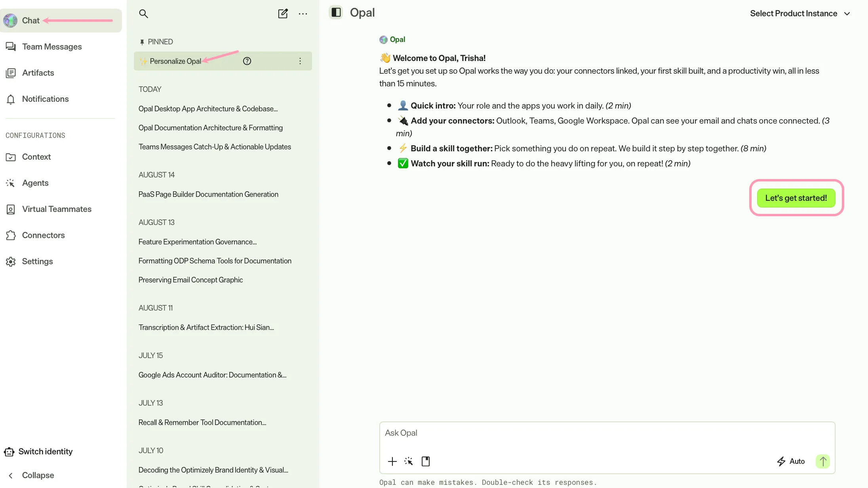Open Personalize Opal kebab menu
868x488 pixels.
pos(300,61)
